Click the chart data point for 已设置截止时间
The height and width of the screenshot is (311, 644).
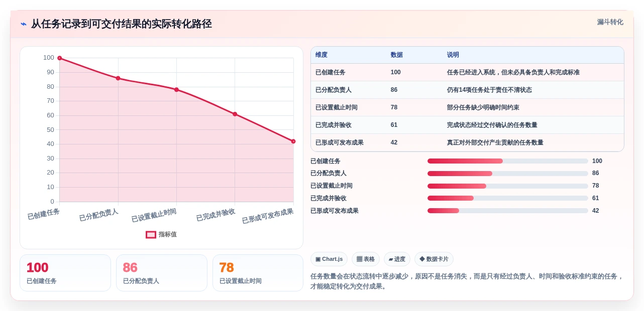(176, 90)
